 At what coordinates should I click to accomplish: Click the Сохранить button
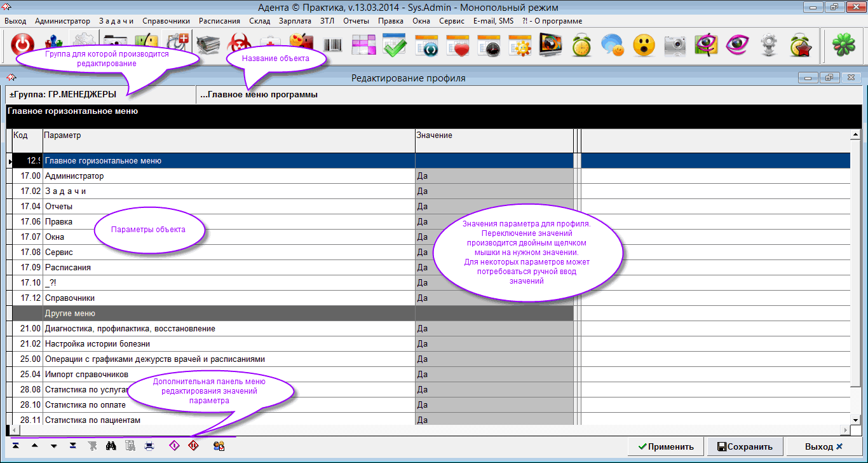click(745, 446)
